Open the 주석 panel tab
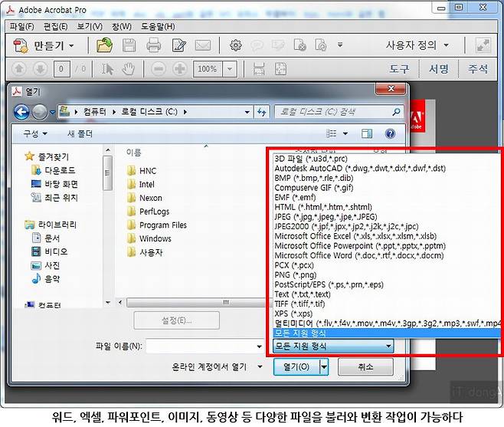This screenshot has height=427, width=504. [478, 69]
